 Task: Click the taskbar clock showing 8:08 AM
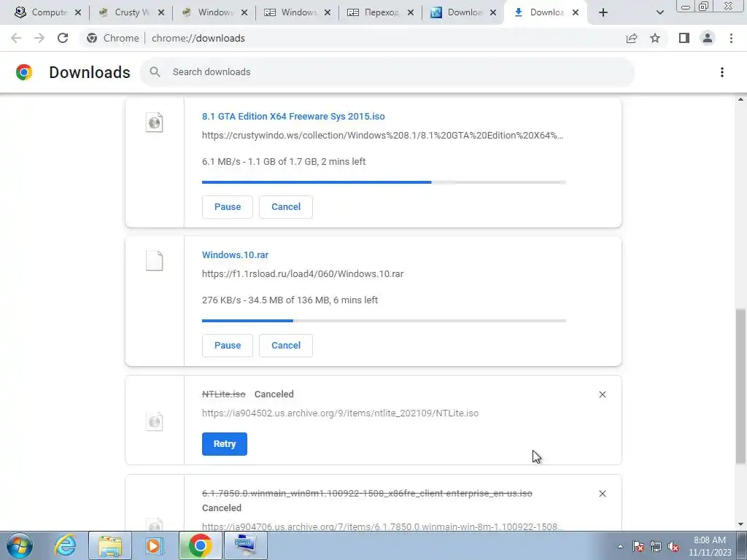click(x=710, y=546)
